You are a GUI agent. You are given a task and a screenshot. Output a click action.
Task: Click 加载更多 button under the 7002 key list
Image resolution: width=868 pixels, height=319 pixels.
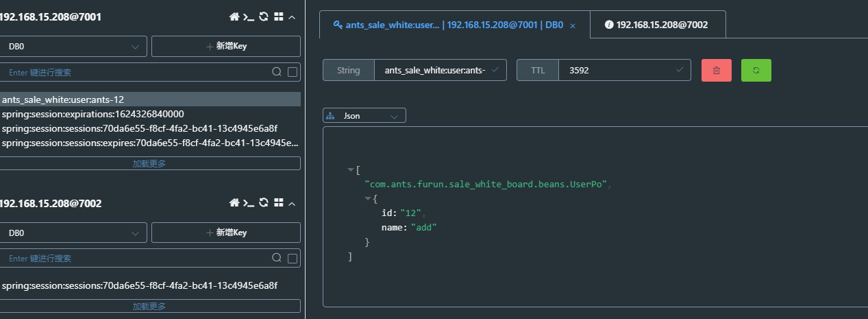[149, 306]
